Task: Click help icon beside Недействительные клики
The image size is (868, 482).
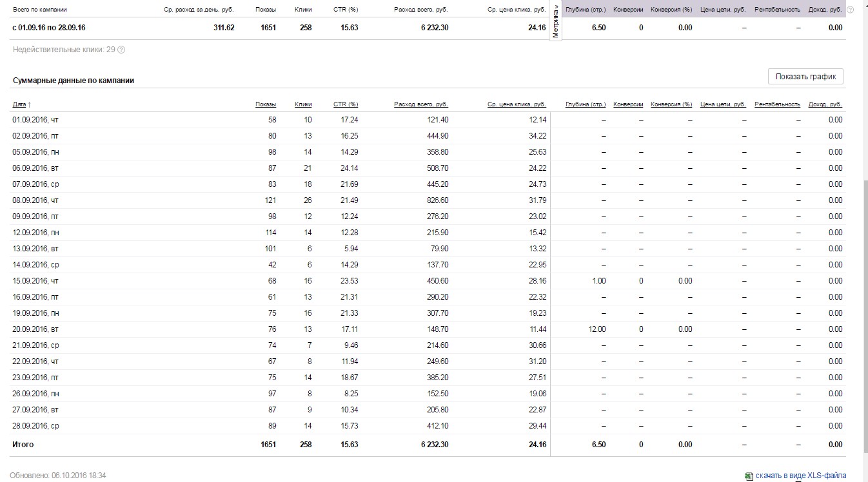Action: click(x=121, y=50)
